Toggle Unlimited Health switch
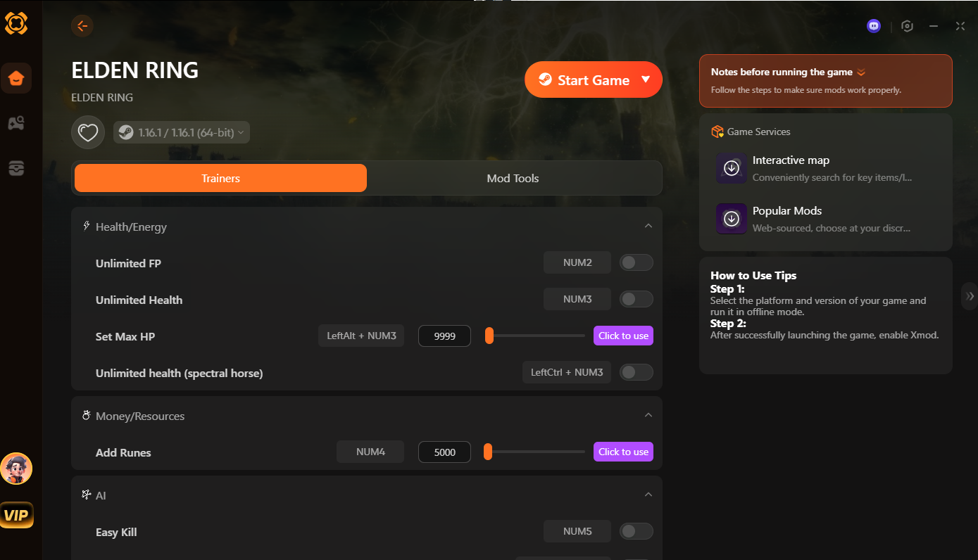The width and height of the screenshot is (978, 560). 637,299
